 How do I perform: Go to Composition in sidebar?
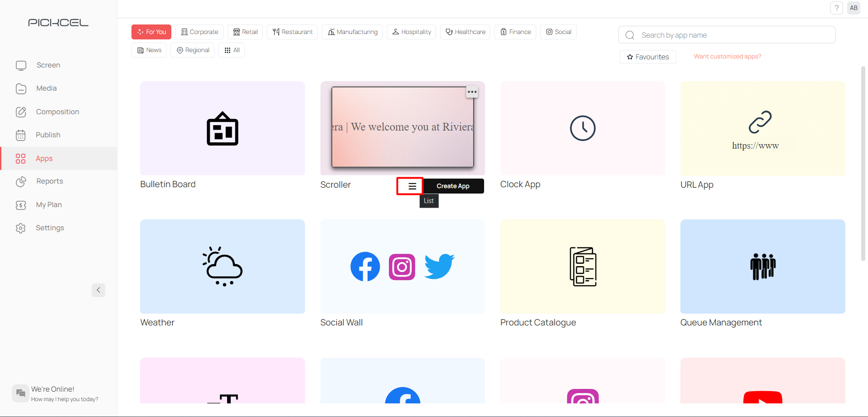[58, 112]
